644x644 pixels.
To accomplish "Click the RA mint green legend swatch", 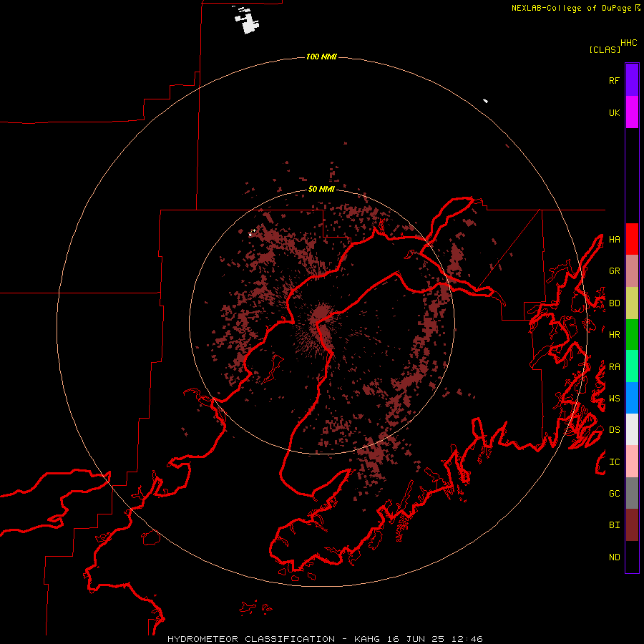I will 632,366.
